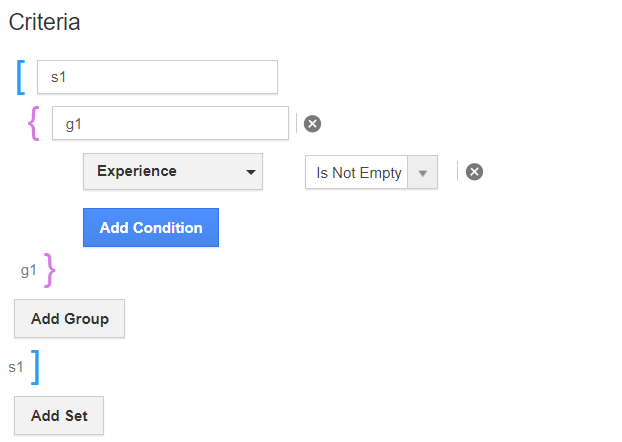Click the g1 label at the group's end
622x442 pixels.
click(28, 270)
